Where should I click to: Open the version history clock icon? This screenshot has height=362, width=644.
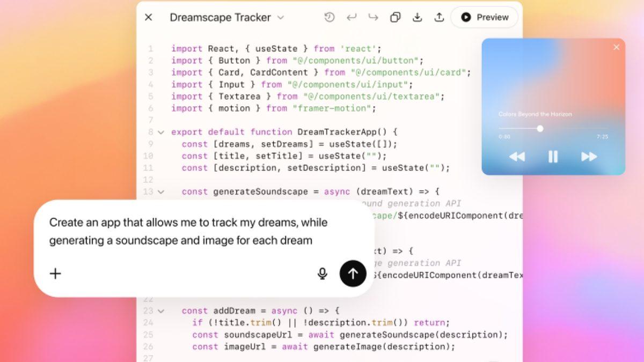click(x=330, y=17)
